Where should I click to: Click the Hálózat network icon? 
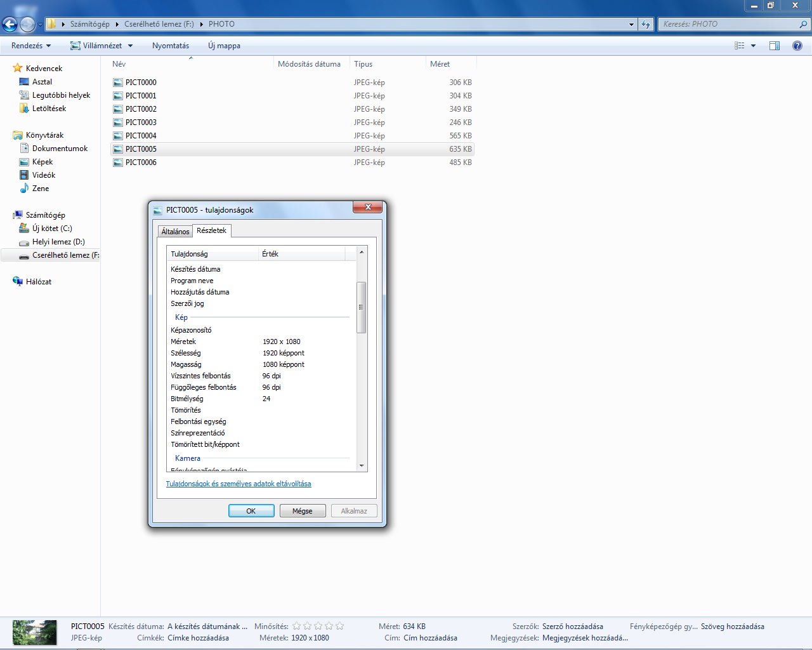point(18,282)
